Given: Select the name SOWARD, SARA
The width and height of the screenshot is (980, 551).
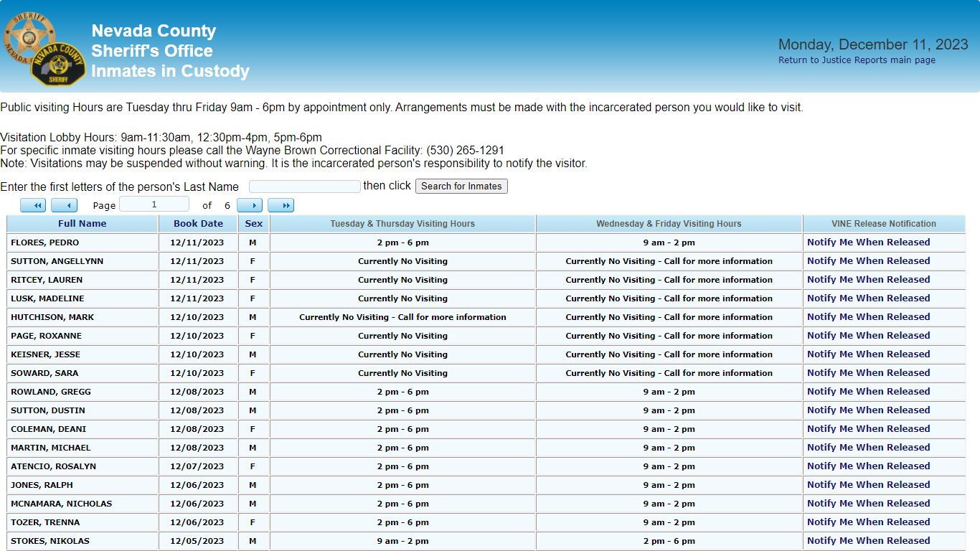Looking at the screenshot, I should pyautogui.click(x=44, y=373).
